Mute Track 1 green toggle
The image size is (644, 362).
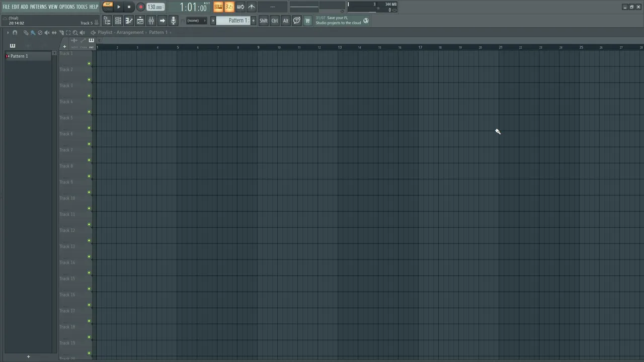click(90, 64)
